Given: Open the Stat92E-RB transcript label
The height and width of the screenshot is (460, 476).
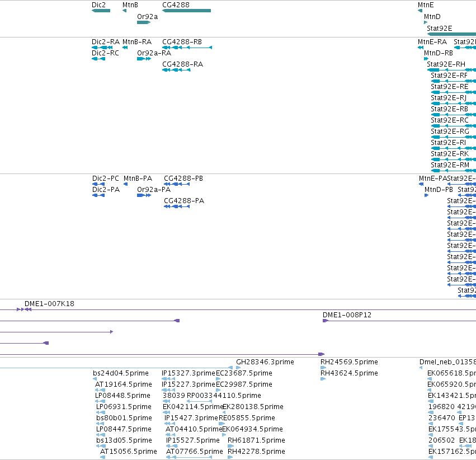Looking at the screenshot, I should (x=450, y=109).
